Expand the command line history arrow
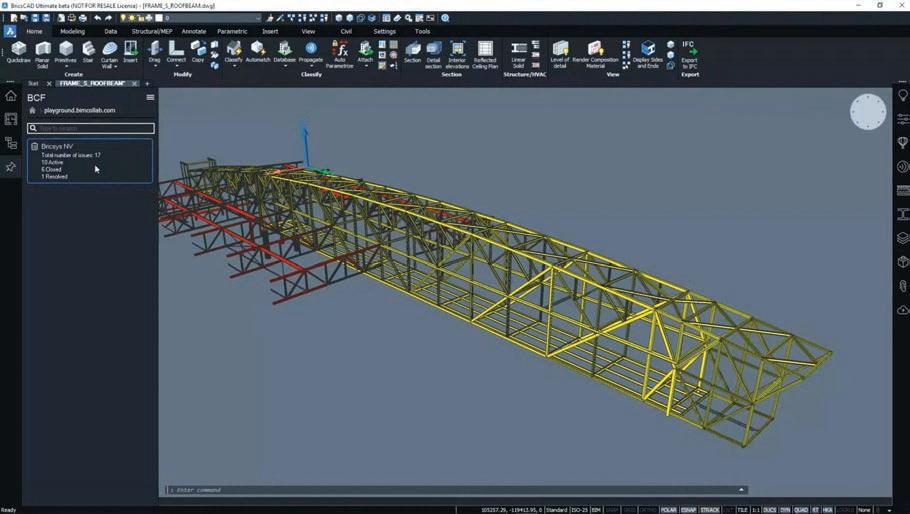The width and height of the screenshot is (910, 514). coord(741,490)
